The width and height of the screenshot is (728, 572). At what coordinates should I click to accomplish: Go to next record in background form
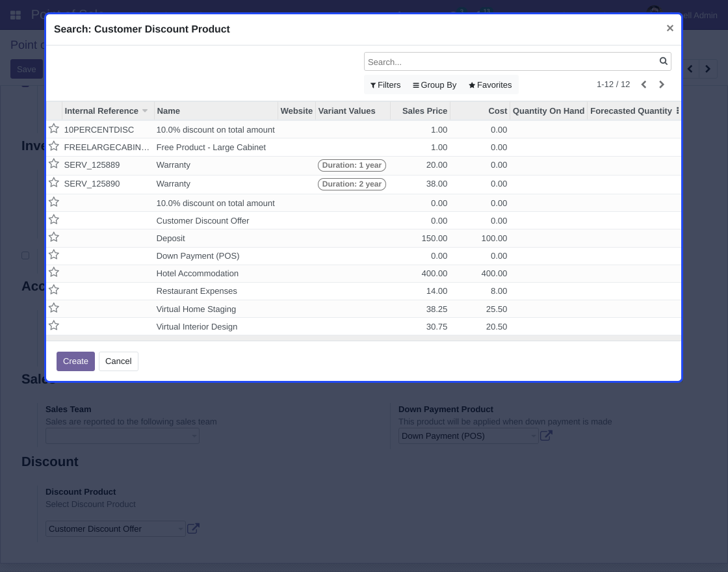click(708, 69)
